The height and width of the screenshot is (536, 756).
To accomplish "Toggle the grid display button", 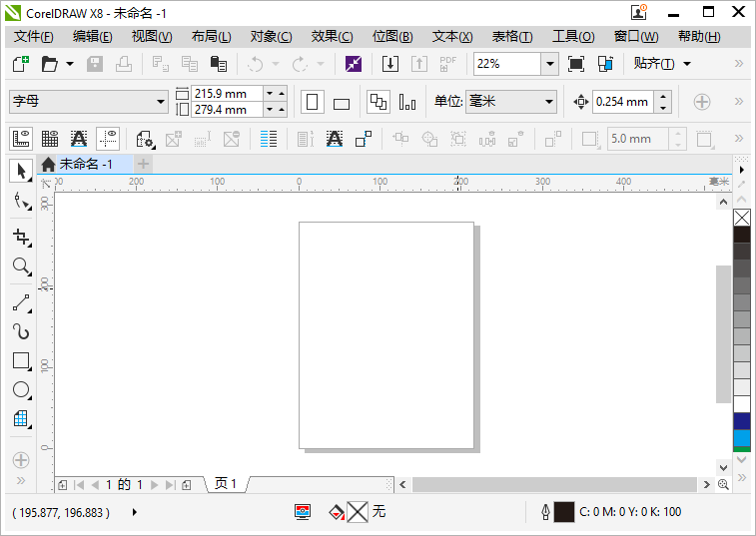I will [49, 139].
